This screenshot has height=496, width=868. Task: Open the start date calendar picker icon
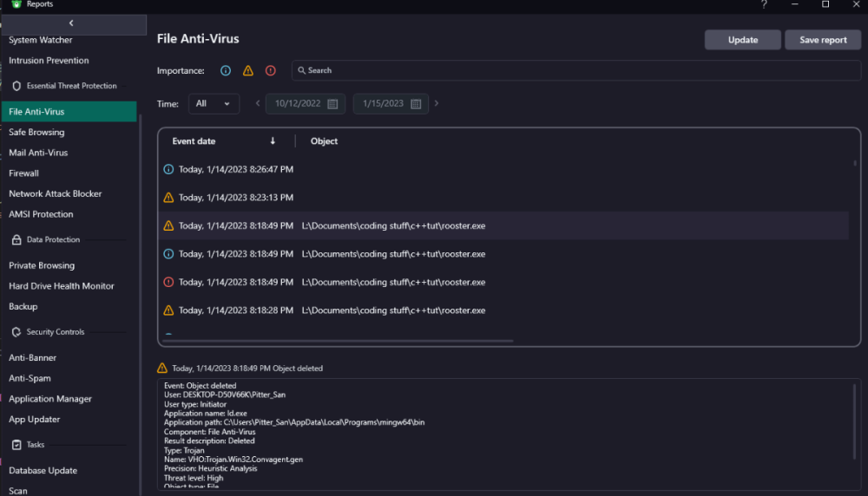pyautogui.click(x=334, y=104)
